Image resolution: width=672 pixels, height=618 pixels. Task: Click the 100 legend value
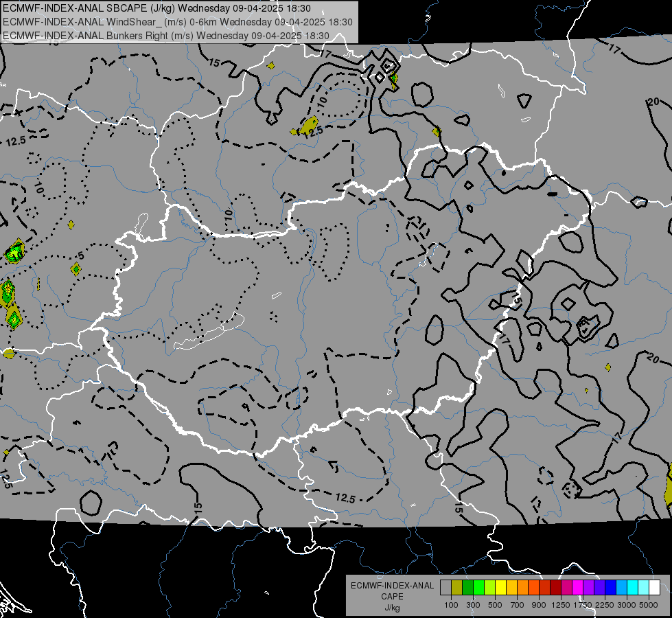click(x=451, y=605)
